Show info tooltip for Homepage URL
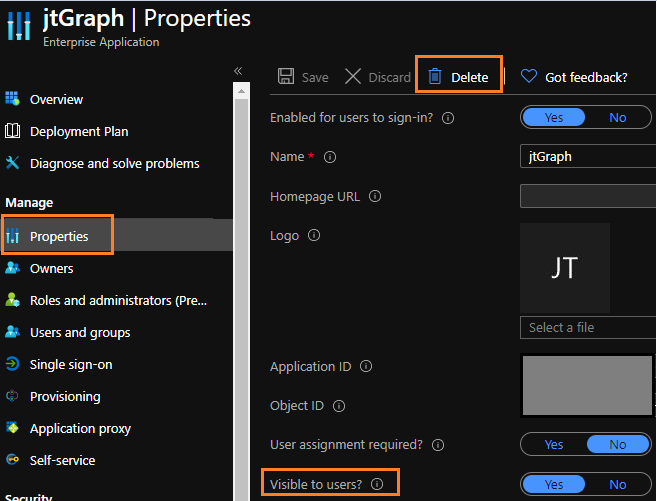 tap(375, 196)
